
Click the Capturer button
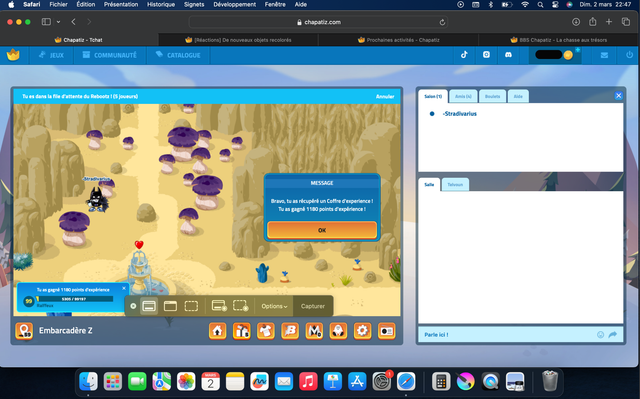(313, 306)
